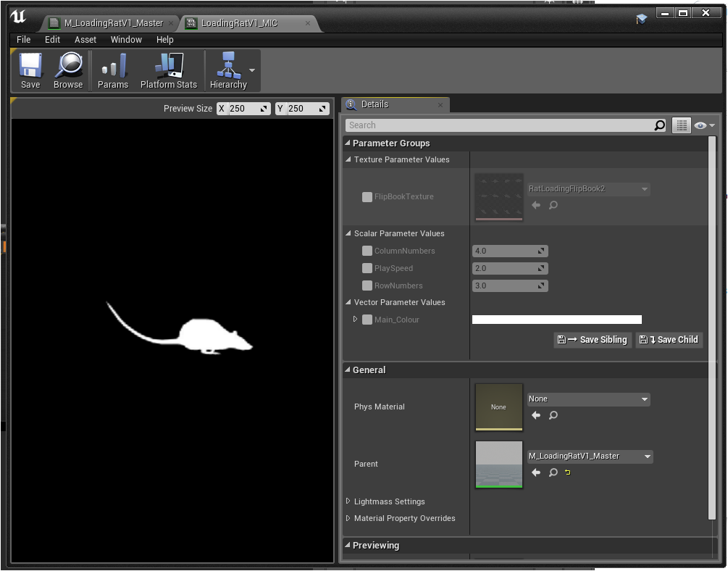
Task: Open the Asset menu
Action: coord(85,40)
